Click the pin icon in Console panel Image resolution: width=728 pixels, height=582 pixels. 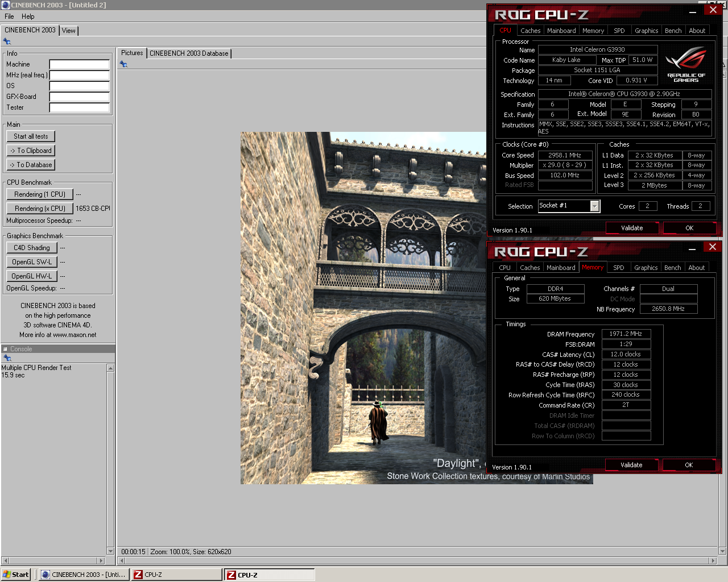pos(7,358)
